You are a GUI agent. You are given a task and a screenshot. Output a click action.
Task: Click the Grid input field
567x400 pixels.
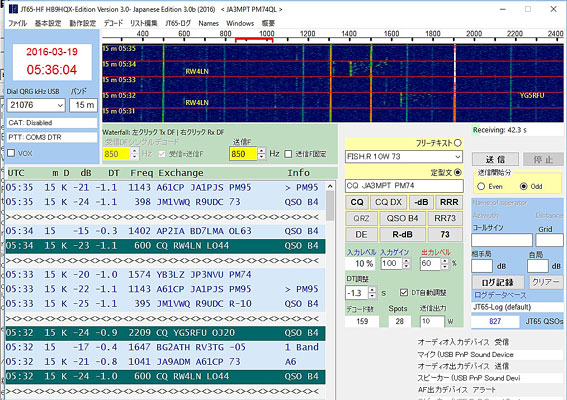(x=549, y=240)
